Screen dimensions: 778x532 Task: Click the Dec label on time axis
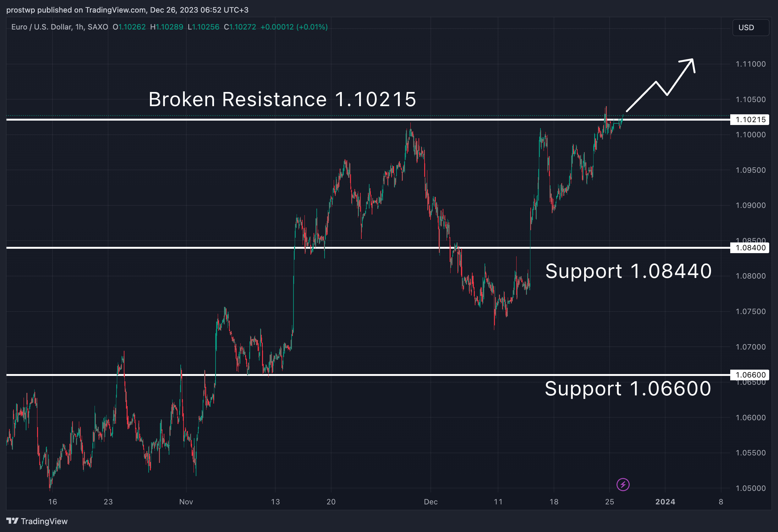[430, 502]
